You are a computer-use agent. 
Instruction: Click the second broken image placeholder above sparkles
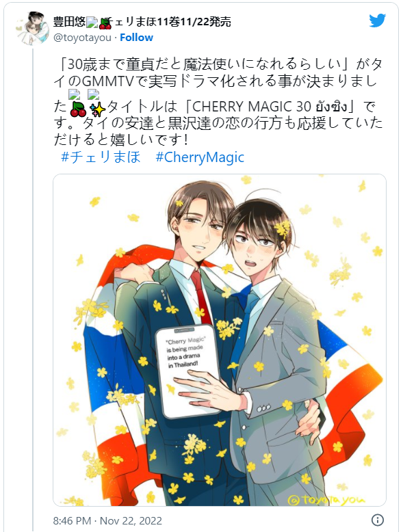click(93, 94)
